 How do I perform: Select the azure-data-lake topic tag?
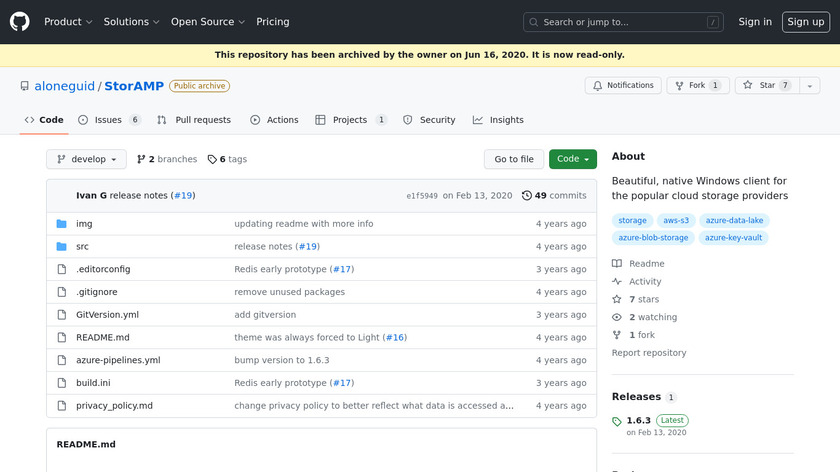[x=733, y=220]
